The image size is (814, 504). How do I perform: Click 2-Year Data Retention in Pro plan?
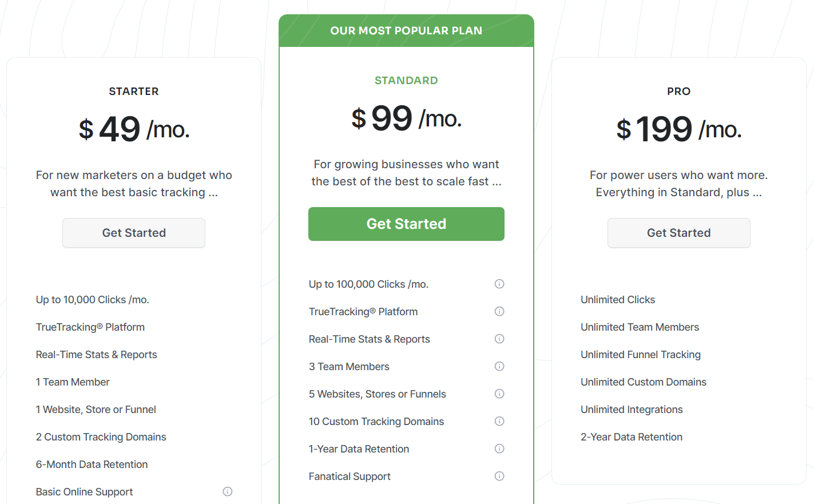coord(632,437)
